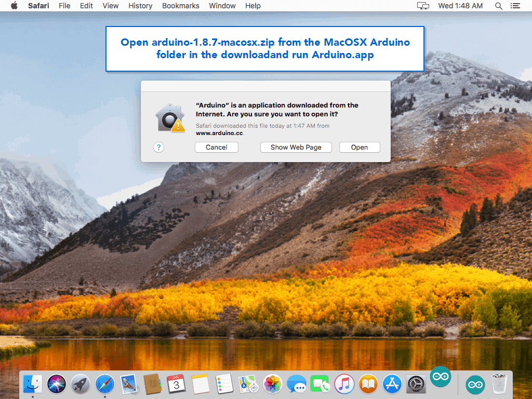The height and width of the screenshot is (399, 532).
Task: Open the Edit menu
Action: point(87,6)
